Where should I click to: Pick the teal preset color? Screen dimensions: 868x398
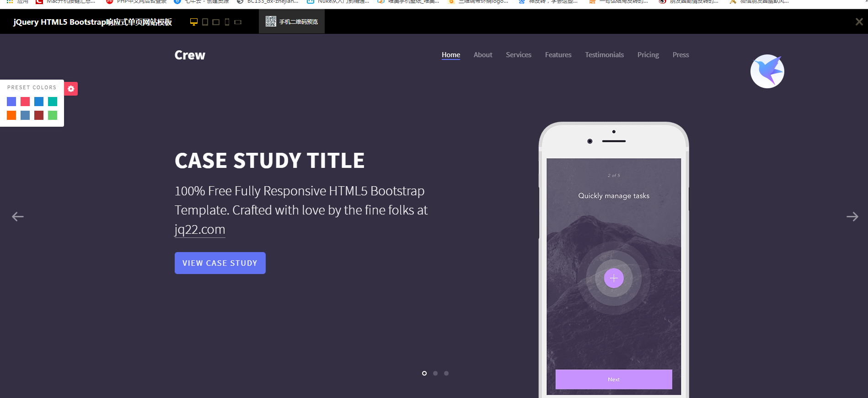tap(53, 102)
